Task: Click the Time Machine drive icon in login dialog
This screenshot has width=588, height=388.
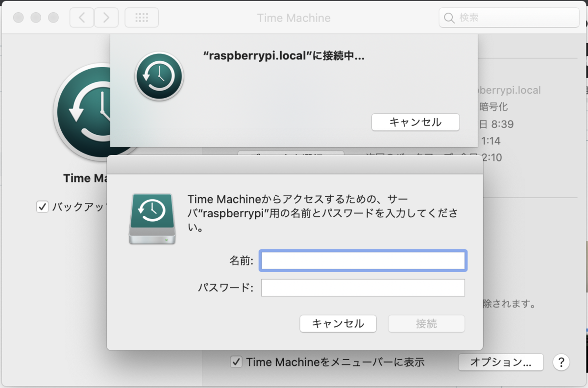Action: coord(151,218)
